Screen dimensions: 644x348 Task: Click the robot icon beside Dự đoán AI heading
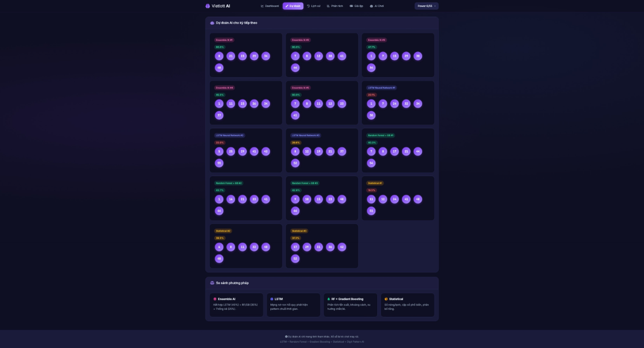tap(212, 23)
